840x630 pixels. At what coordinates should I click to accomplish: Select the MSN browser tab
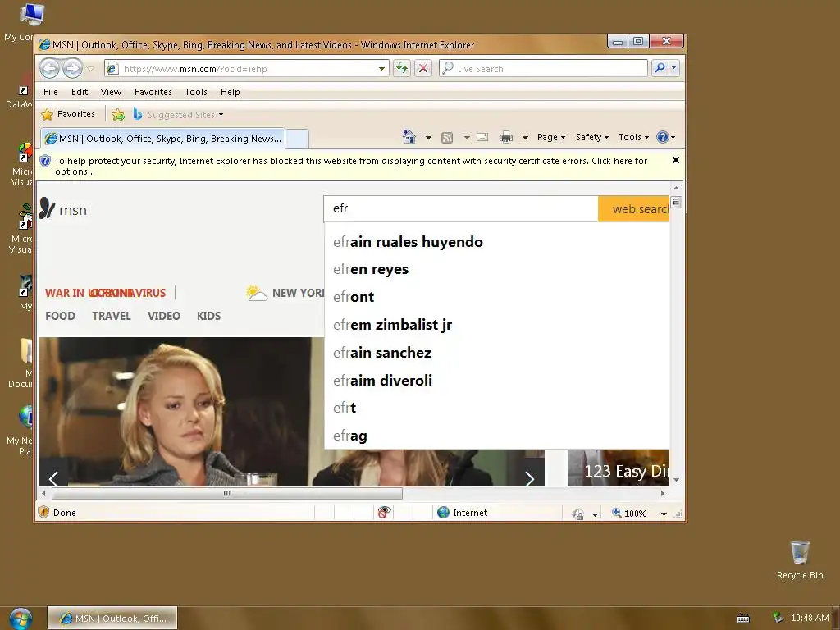(162, 139)
